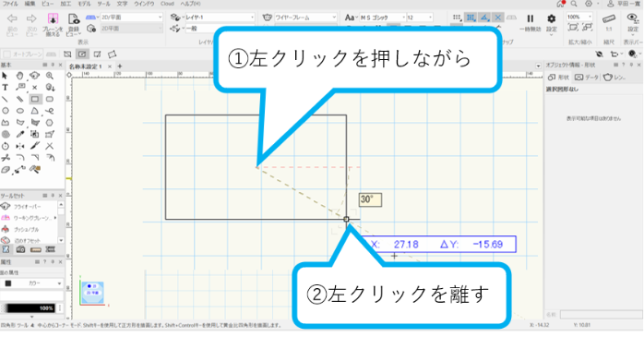Open the ファイル menu
This screenshot has height=337, width=644.
tap(10, 4)
